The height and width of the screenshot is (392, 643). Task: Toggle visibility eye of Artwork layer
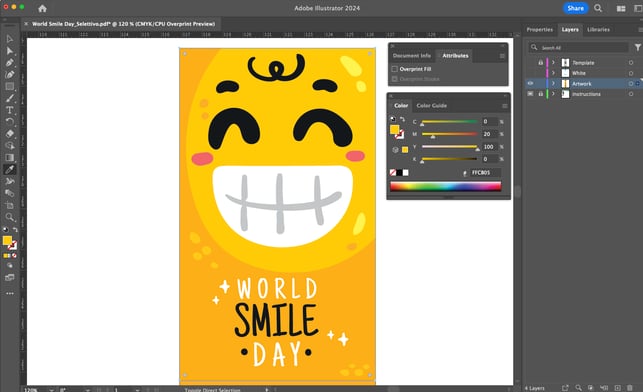(x=530, y=83)
